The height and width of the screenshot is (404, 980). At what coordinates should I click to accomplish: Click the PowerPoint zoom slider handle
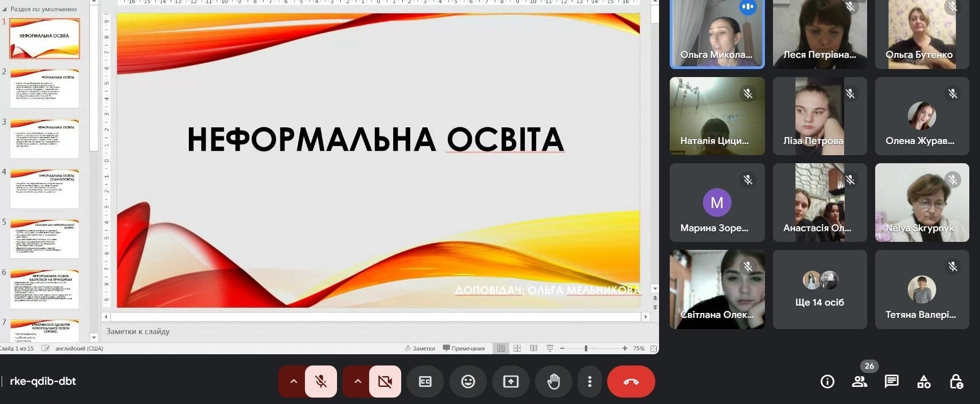pos(586,348)
